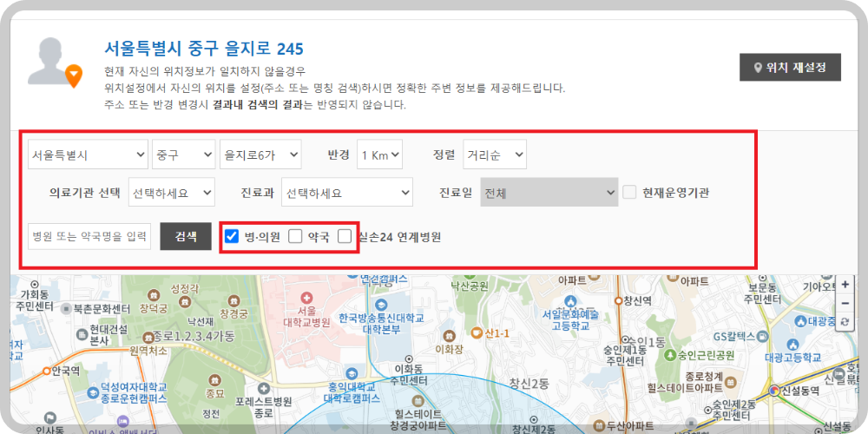Click the 창경궁 palace marker on map
868x434 pixels.
[x=233, y=300]
